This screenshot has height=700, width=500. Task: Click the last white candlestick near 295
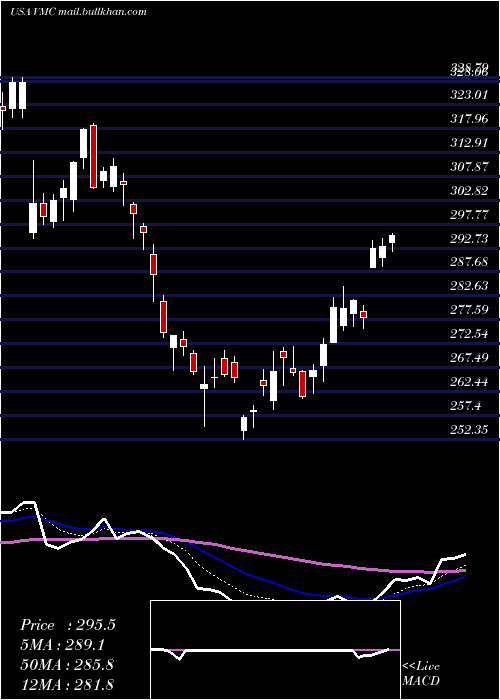pos(392,242)
